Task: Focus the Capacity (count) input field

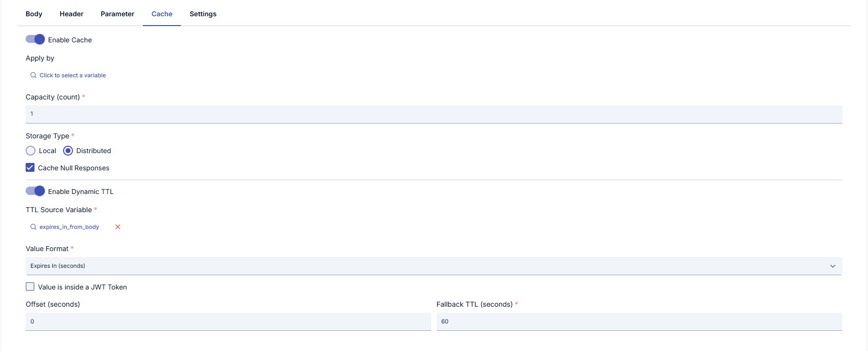Action: pyautogui.click(x=434, y=114)
